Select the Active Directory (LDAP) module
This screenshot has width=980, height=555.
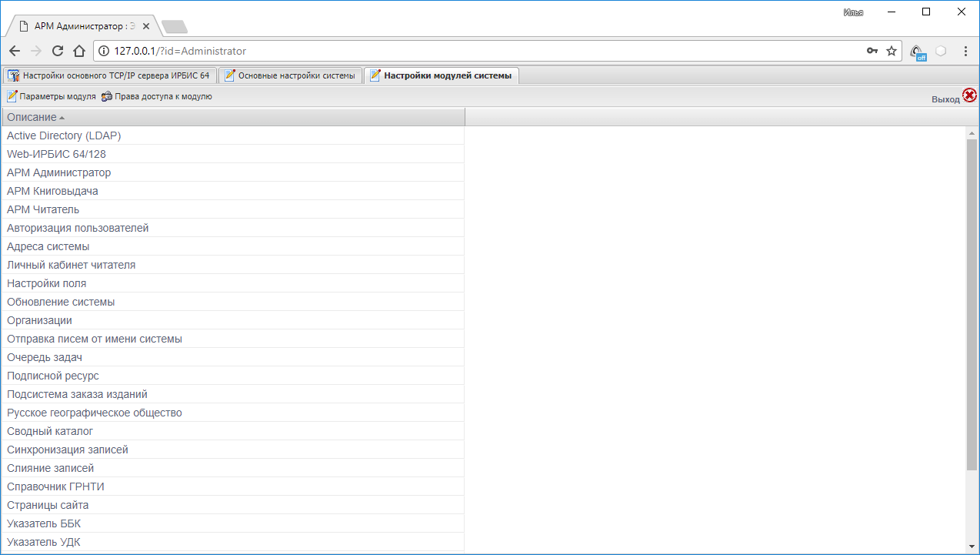click(64, 135)
